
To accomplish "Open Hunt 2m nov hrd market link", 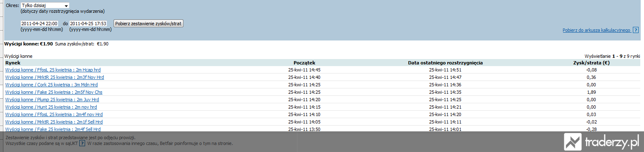I will click(x=51, y=107).
